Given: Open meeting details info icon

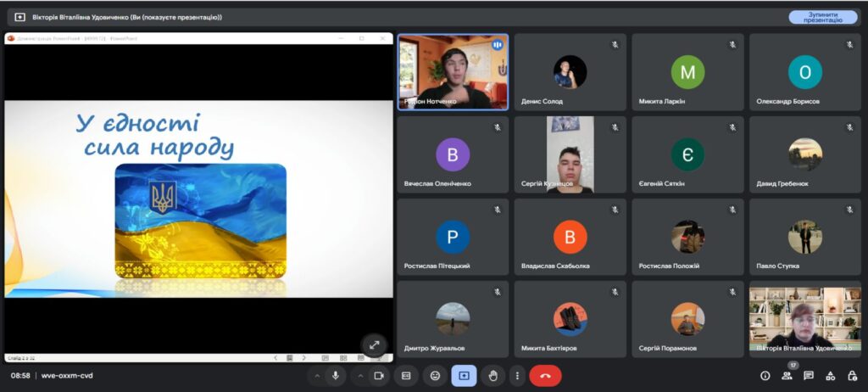Looking at the screenshot, I should point(765,375).
